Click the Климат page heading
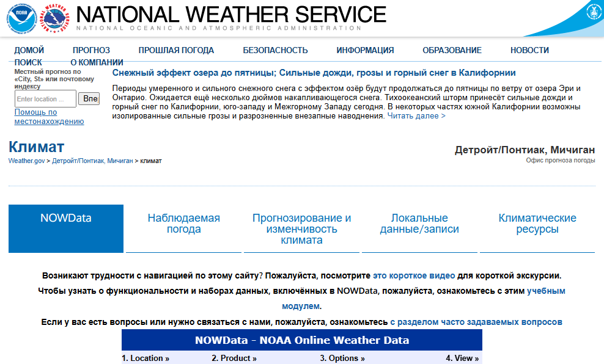The height and width of the screenshot is (364, 604). (x=36, y=147)
